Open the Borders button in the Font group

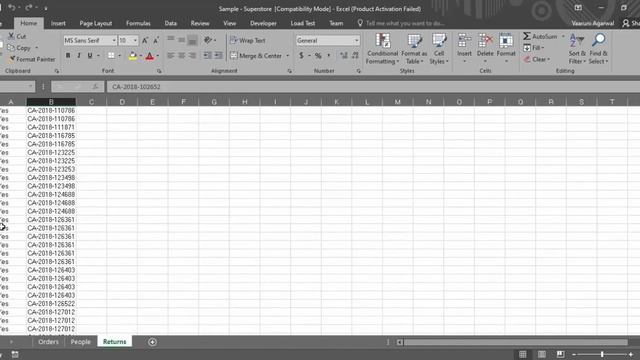click(111, 56)
